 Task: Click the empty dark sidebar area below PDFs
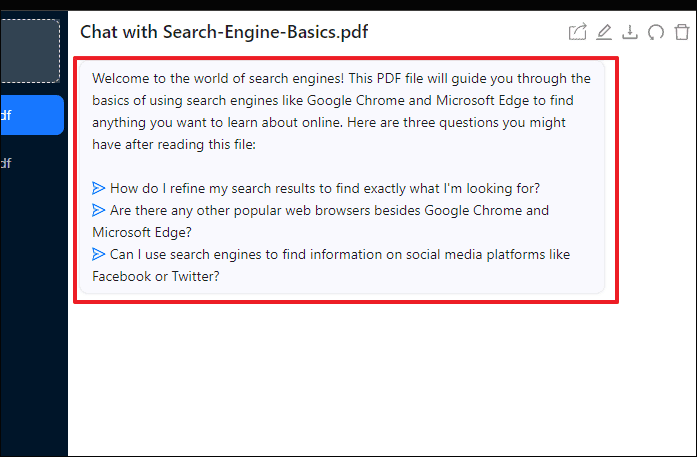click(x=32, y=320)
